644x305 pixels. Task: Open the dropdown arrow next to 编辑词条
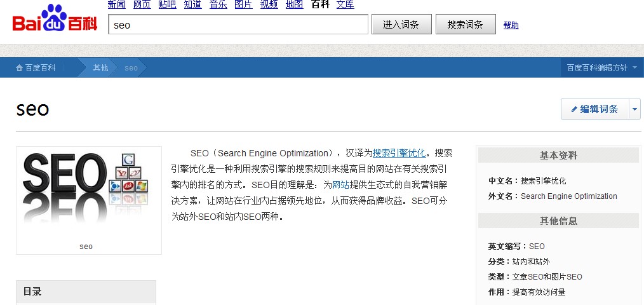point(634,109)
